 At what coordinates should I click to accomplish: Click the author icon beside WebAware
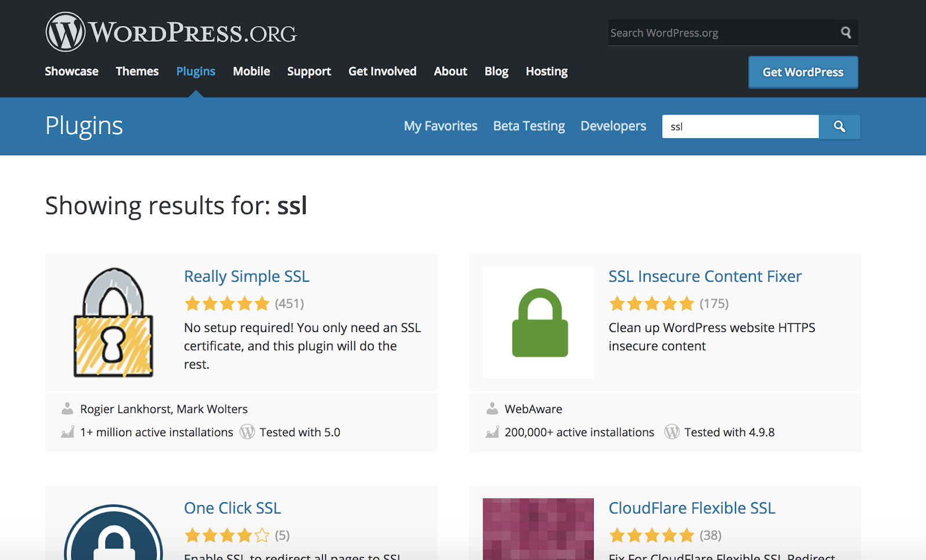[x=493, y=408]
